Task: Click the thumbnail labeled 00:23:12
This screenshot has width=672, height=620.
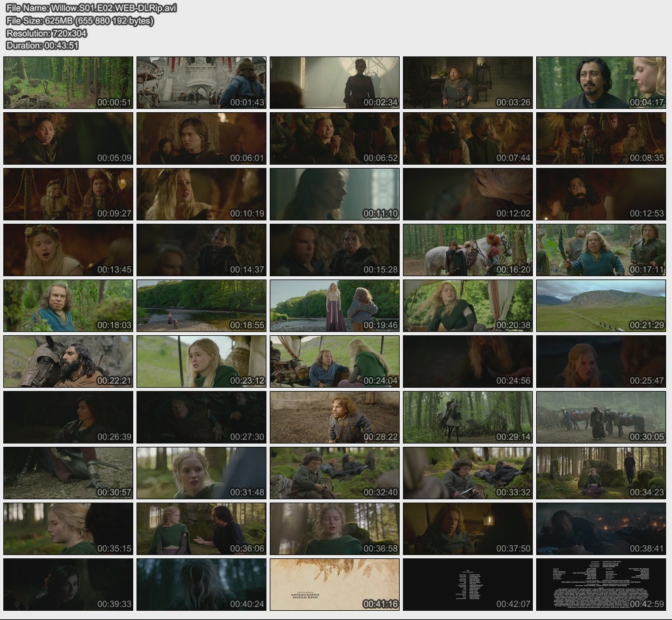Action: coord(201,362)
